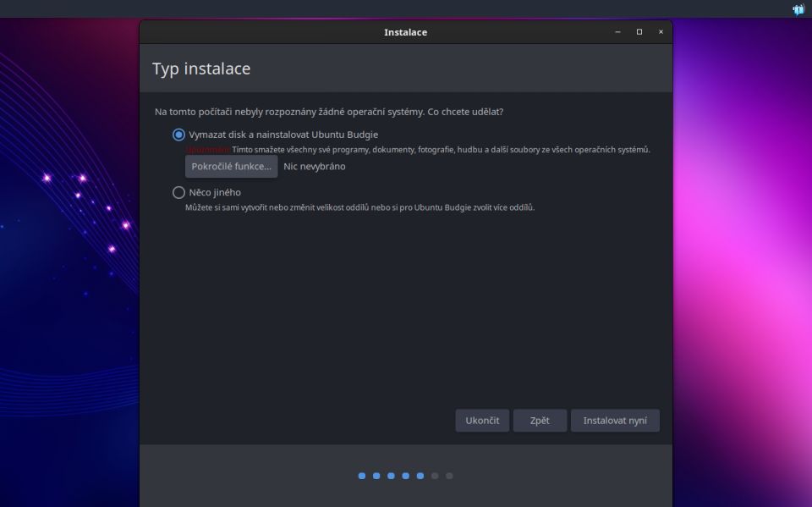Image resolution: width=812 pixels, height=507 pixels.
Task: Close the Instalace window
Action: tap(661, 32)
